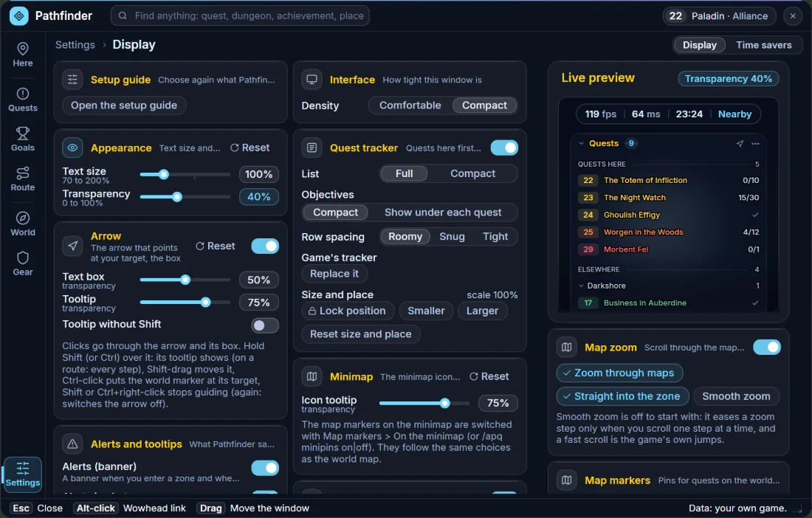Image resolution: width=812 pixels, height=518 pixels.
Task: Reset the Arrow settings
Action: pyautogui.click(x=216, y=246)
